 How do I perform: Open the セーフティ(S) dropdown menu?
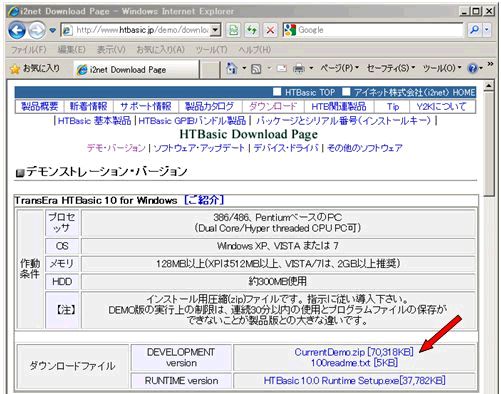(x=391, y=68)
